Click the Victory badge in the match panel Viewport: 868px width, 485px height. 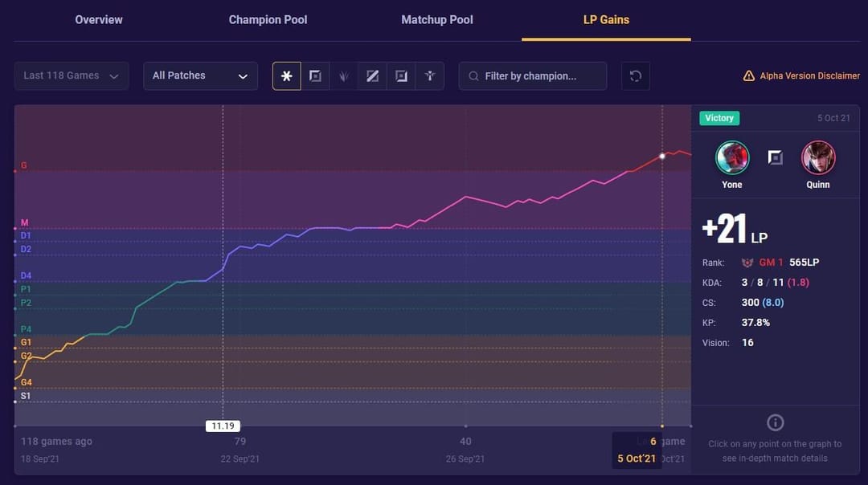pos(719,118)
